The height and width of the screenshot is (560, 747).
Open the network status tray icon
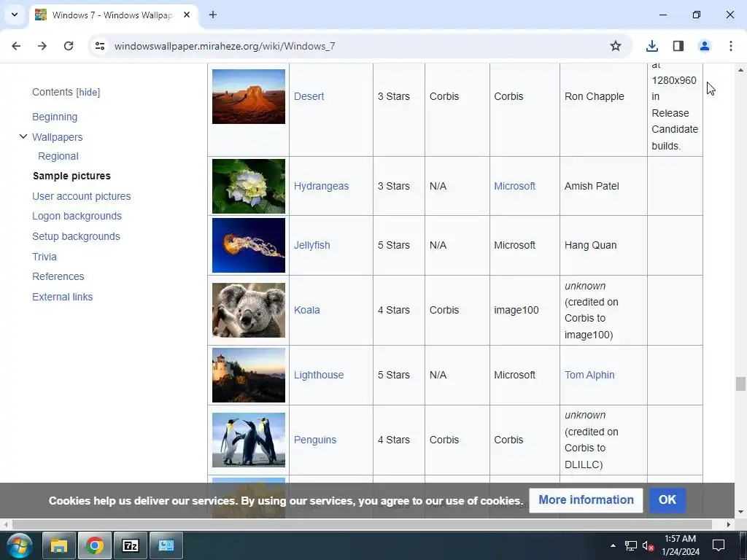coord(631,545)
